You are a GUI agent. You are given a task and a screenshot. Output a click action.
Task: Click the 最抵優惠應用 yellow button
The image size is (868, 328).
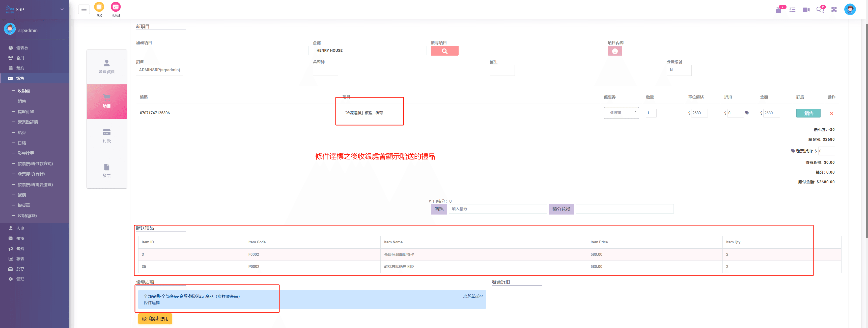(x=155, y=319)
